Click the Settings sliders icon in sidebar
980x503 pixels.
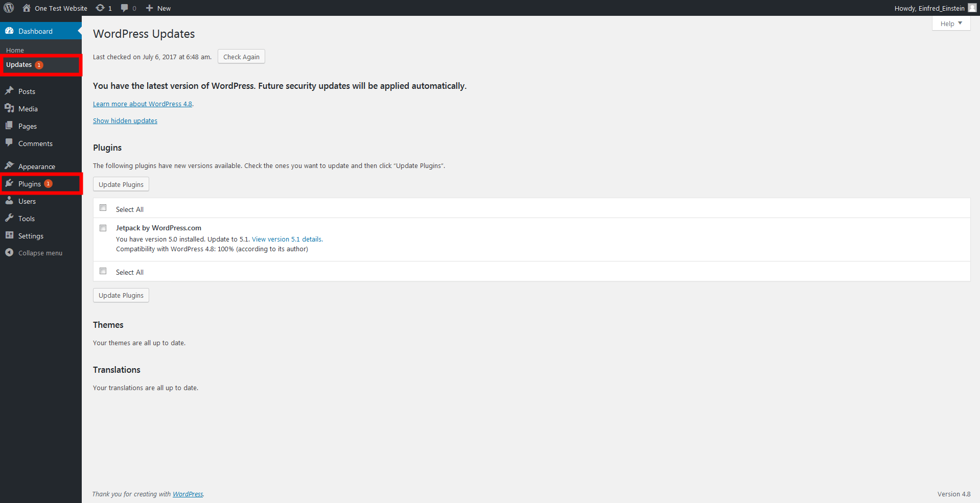(x=9, y=235)
